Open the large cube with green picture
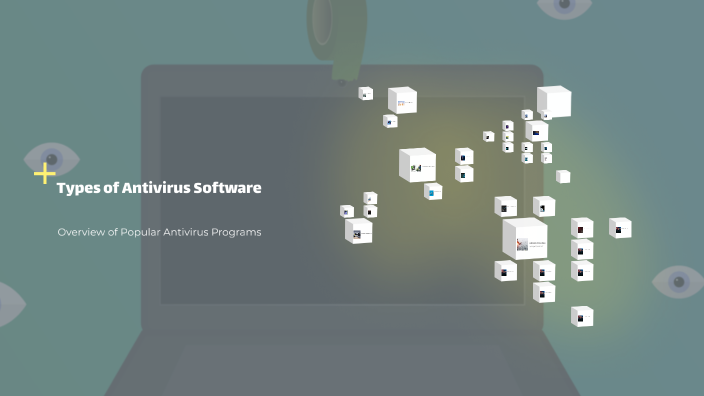 coord(417,165)
